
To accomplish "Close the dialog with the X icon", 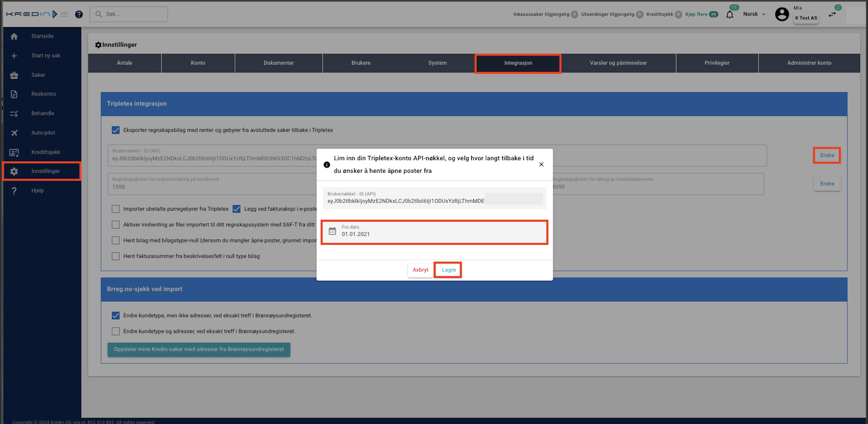I will coord(541,164).
